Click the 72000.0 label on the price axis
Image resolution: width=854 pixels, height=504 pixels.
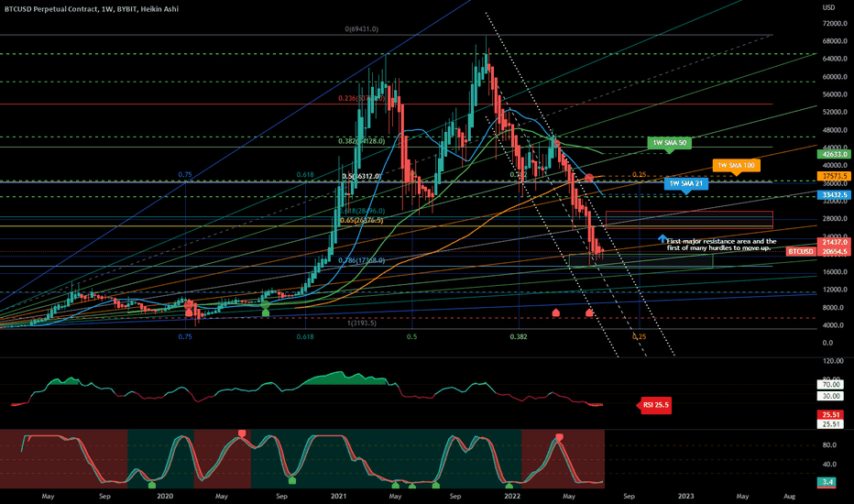click(835, 24)
